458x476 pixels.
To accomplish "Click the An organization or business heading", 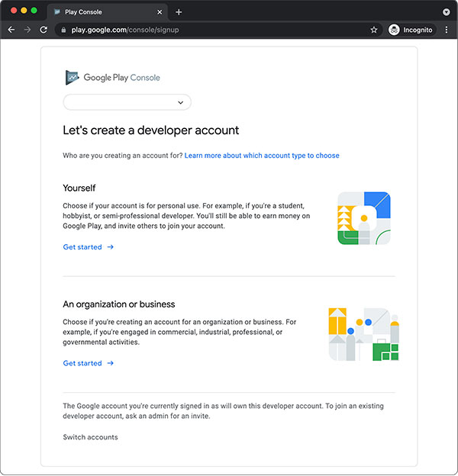I will tap(119, 304).
